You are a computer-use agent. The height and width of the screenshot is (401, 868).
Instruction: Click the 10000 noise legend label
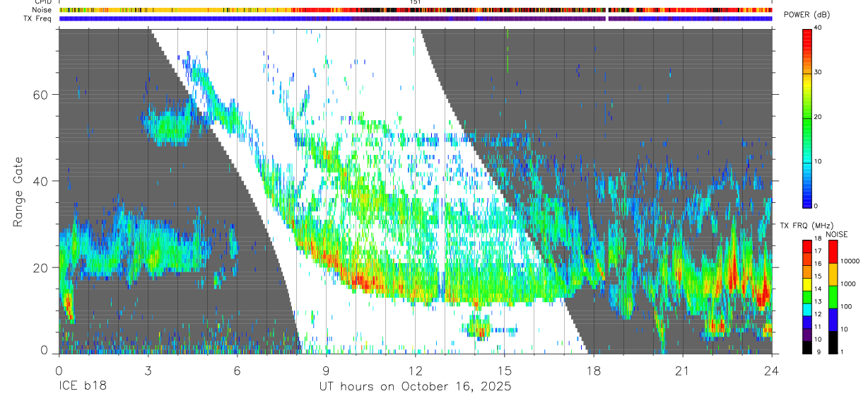[x=850, y=262]
